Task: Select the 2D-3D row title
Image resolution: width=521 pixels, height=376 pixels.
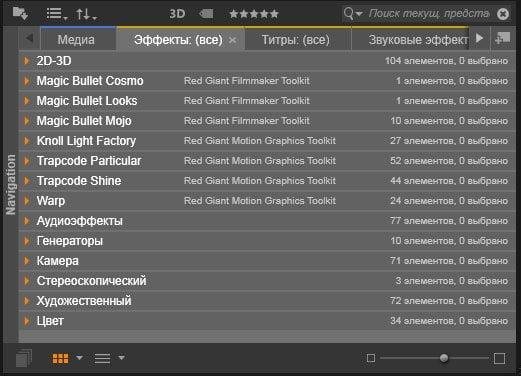Action: tap(54, 61)
